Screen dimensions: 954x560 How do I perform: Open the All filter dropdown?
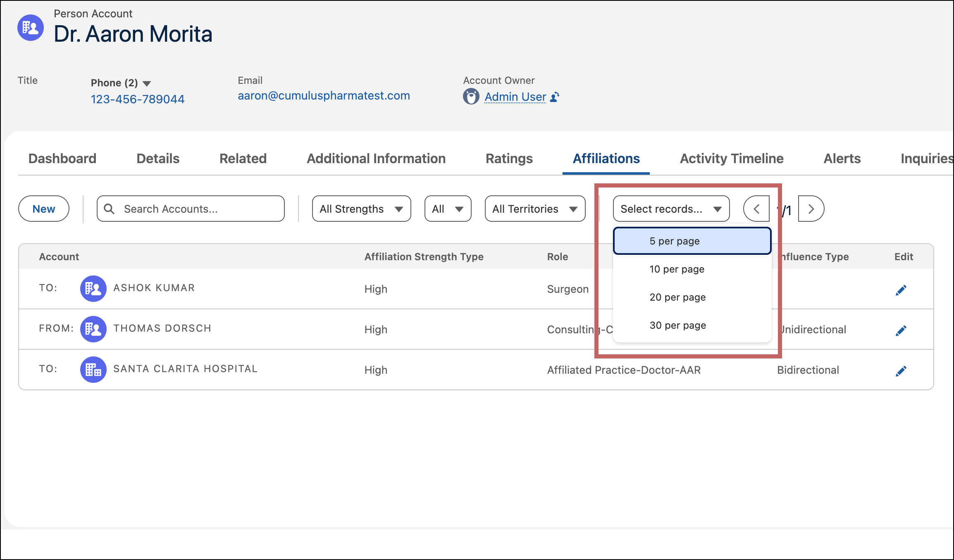[x=448, y=209]
